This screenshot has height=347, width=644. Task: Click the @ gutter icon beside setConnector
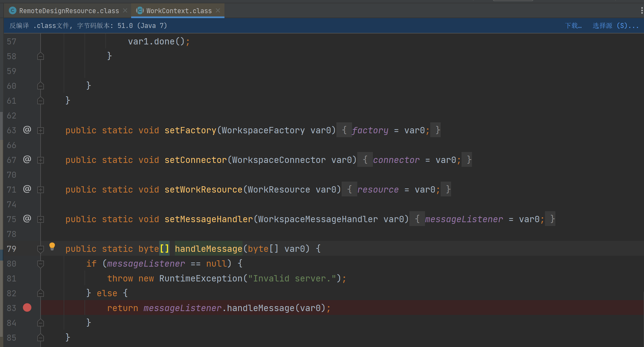pyautogui.click(x=27, y=159)
